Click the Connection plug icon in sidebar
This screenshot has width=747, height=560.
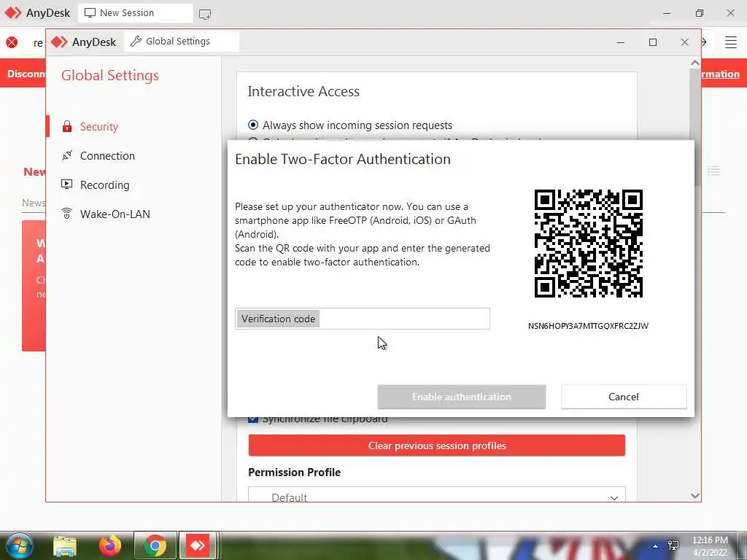point(67,156)
